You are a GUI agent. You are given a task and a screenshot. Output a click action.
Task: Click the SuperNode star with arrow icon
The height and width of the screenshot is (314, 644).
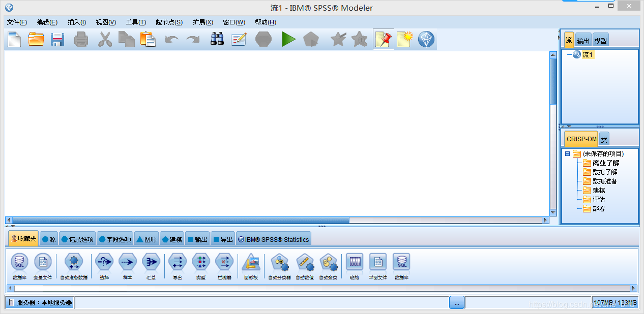(x=338, y=39)
